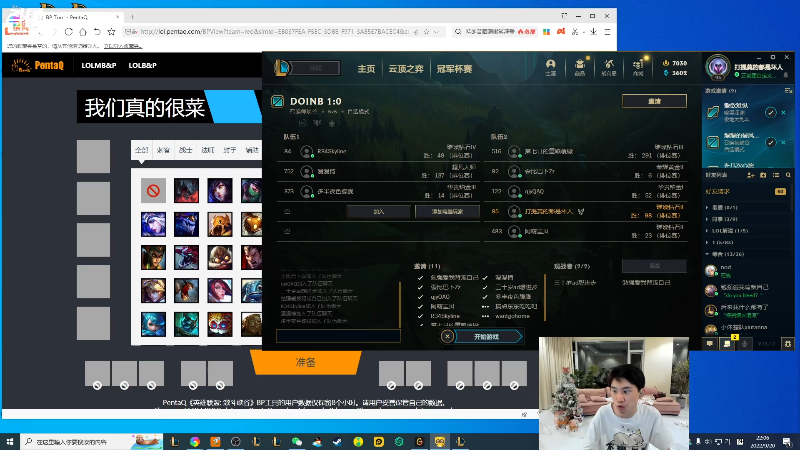The height and width of the screenshot is (450, 800).
Task: Open the 云顶之弈 tab in League client
Action: click(406, 69)
